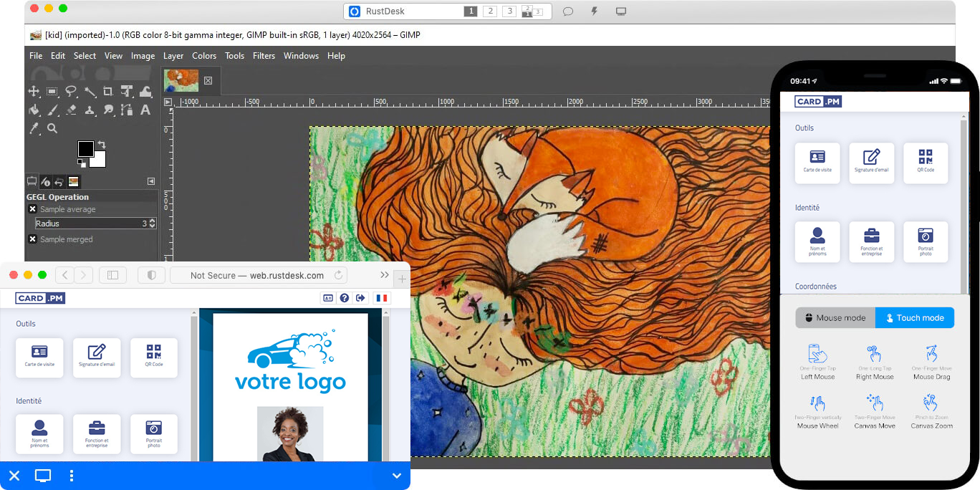
Task: Switch to the Undo History tab
Action: (59, 181)
